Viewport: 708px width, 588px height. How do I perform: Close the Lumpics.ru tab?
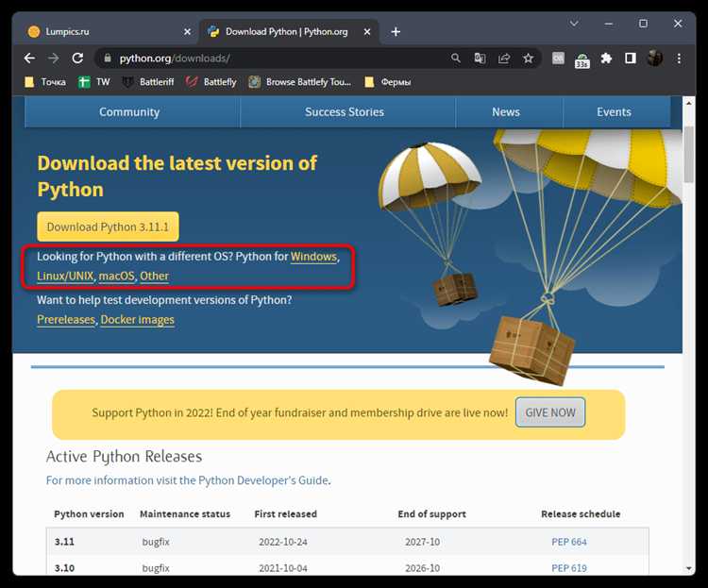[x=188, y=31]
